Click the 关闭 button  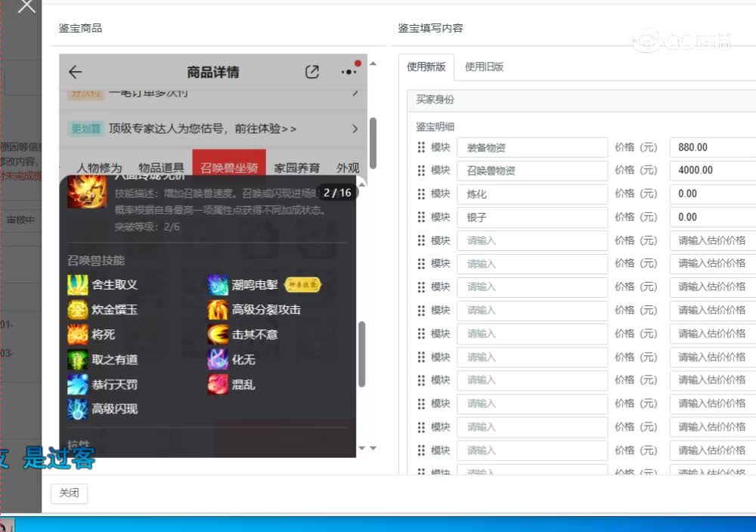click(69, 493)
